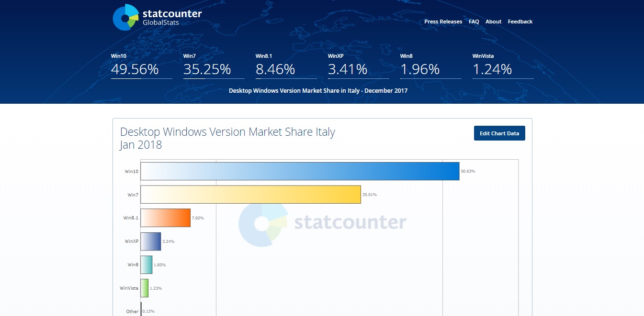Click the 0.12% value label
This screenshot has height=316, width=644.
[148, 311]
